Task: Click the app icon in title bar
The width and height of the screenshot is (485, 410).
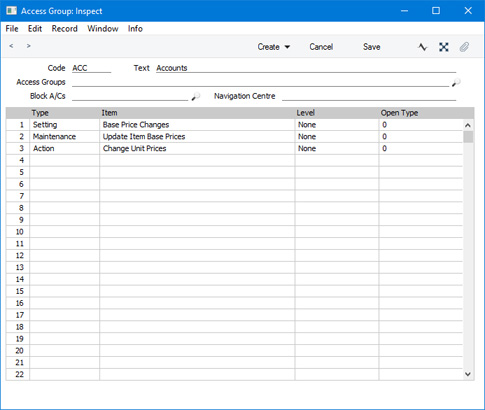Action: 12,11
